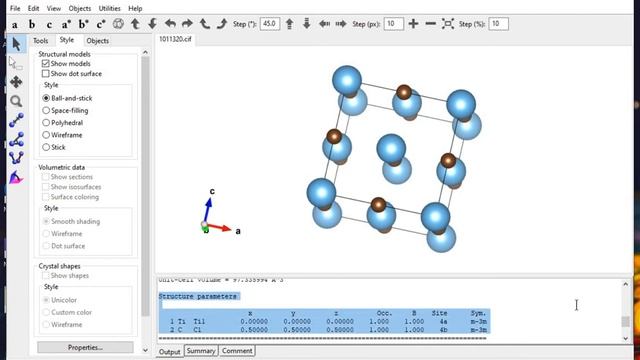
Task: Enable Show dot surface
Action: (45, 73)
